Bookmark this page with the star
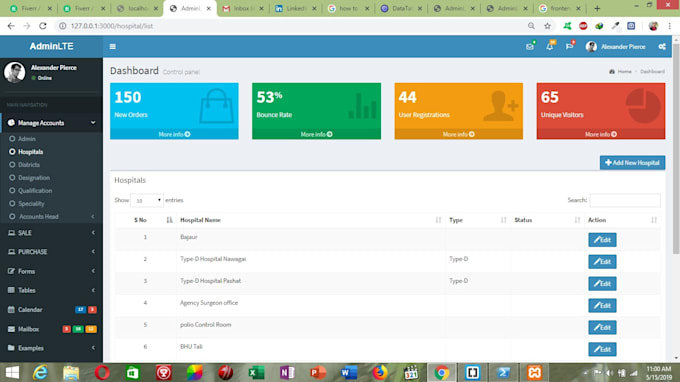 point(548,26)
